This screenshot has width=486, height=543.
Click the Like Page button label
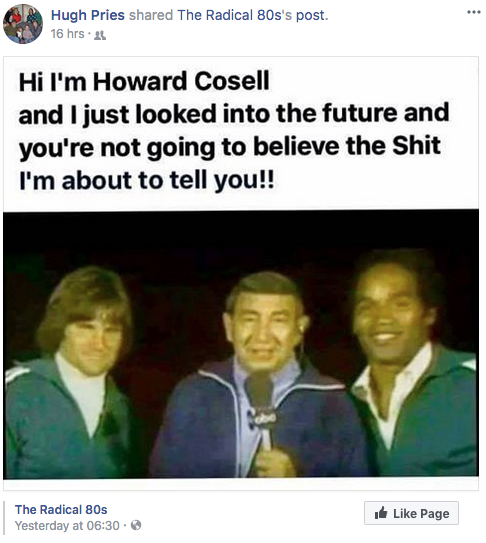click(x=421, y=513)
